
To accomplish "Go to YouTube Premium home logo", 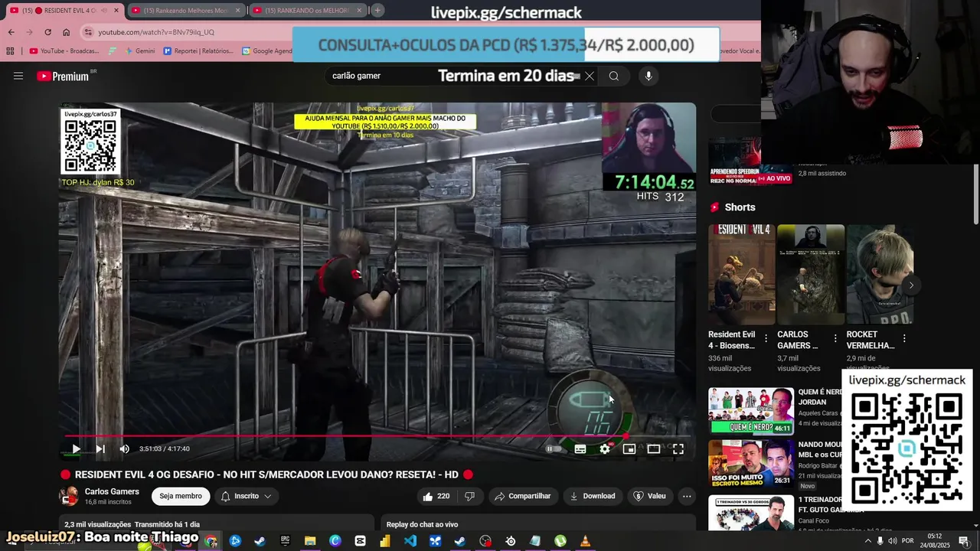I will 63,76.
